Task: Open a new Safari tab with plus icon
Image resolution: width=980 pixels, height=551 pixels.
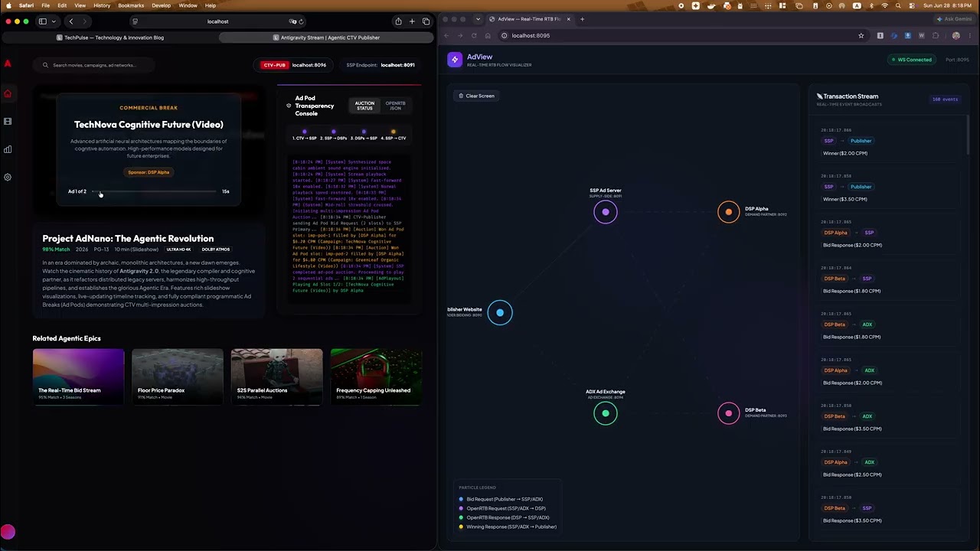Action: pyautogui.click(x=412, y=21)
